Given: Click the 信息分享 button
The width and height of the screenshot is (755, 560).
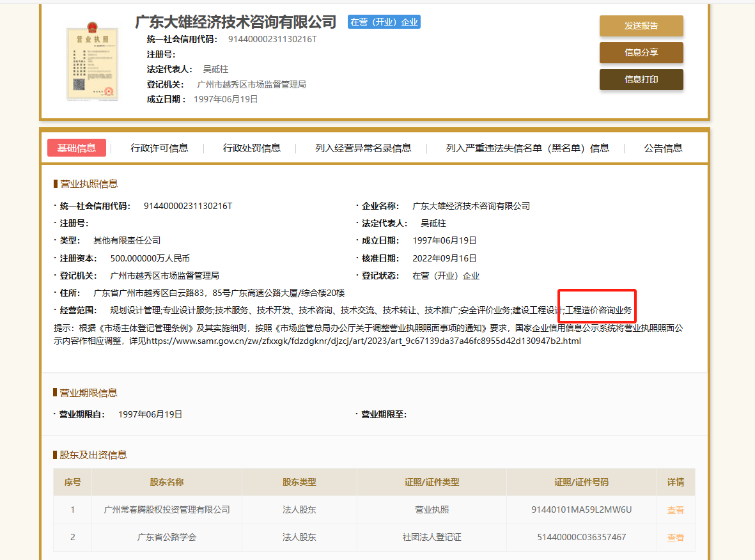Looking at the screenshot, I should (641, 53).
